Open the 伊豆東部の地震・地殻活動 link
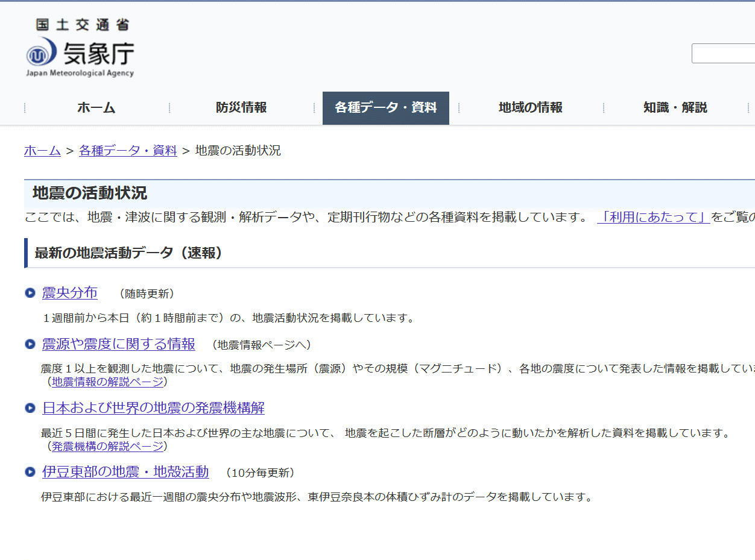The width and height of the screenshot is (755, 560). (x=125, y=472)
